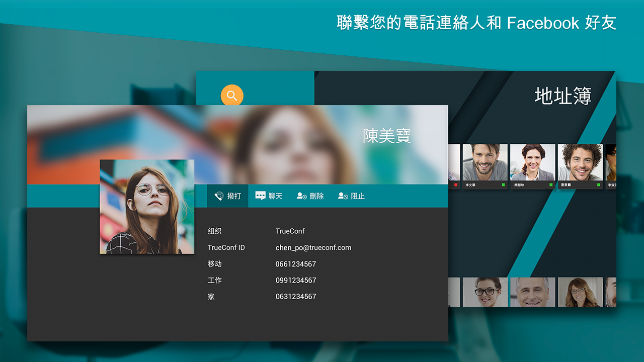Click the 组织 field label

[215, 231]
